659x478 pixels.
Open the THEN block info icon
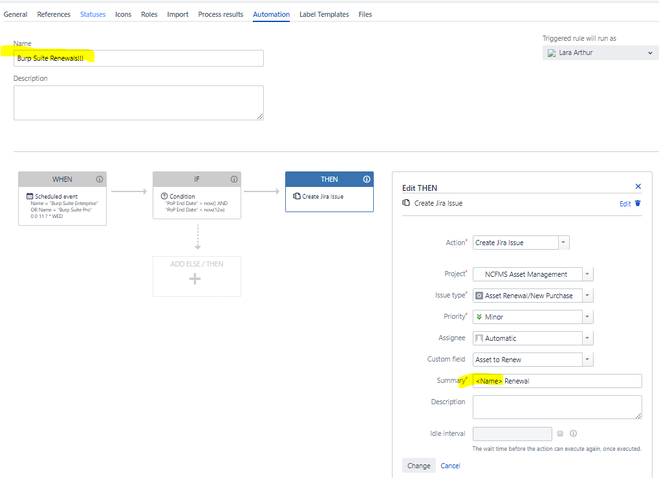pos(366,179)
